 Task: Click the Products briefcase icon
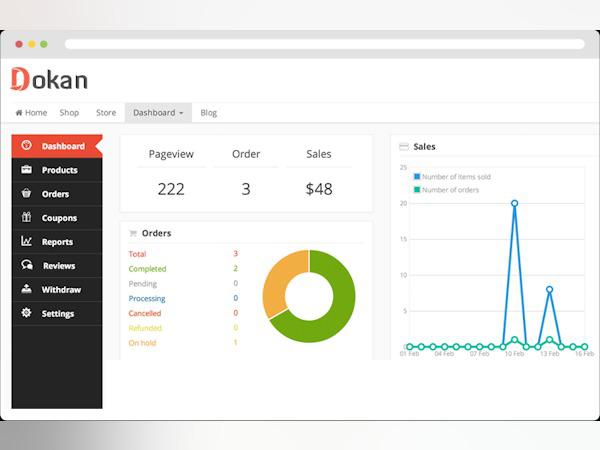[26, 170]
